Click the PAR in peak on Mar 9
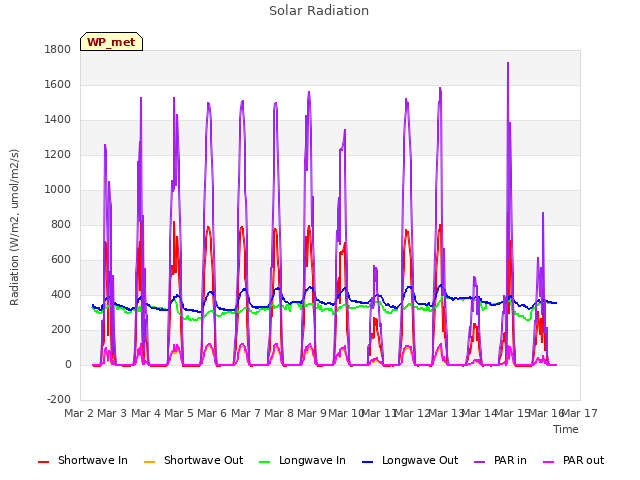The width and height of the screenshot is (640, 480). pos(309,92)
